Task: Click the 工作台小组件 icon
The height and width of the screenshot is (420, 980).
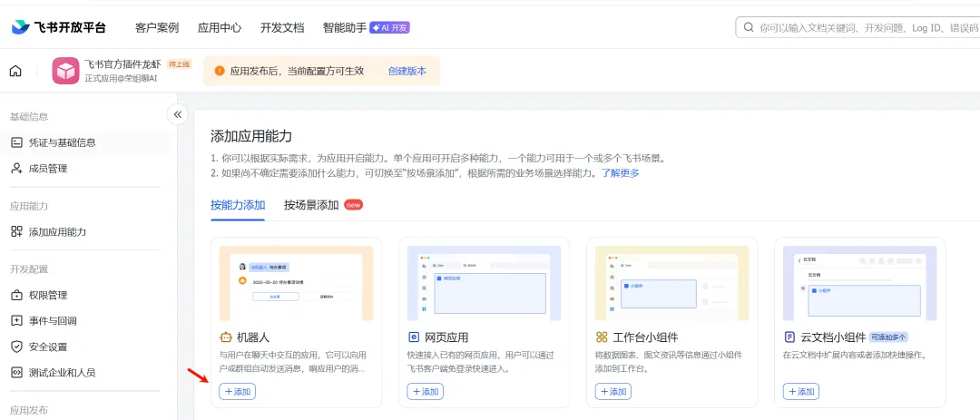Action: point(602,337)
